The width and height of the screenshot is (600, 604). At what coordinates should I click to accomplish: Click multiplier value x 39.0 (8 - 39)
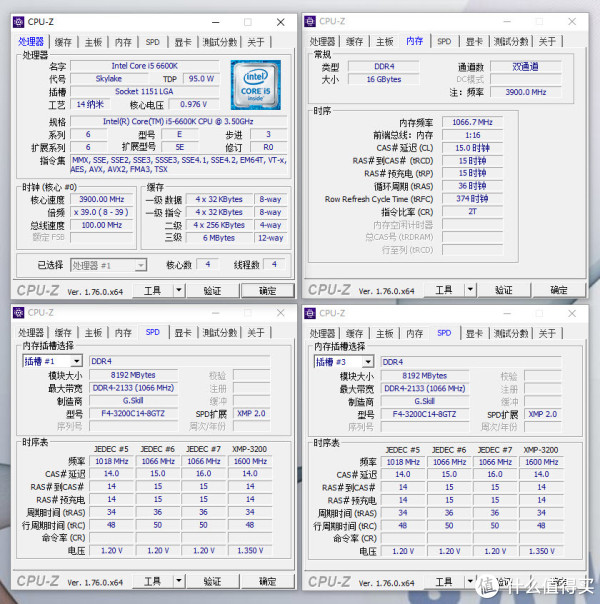(102, 212)
